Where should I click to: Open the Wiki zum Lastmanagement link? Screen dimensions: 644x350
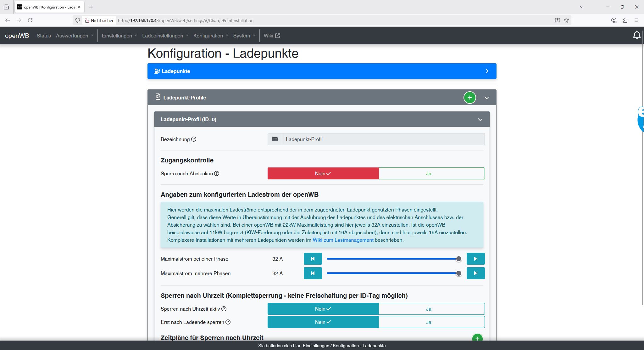(x=343, y=240)
